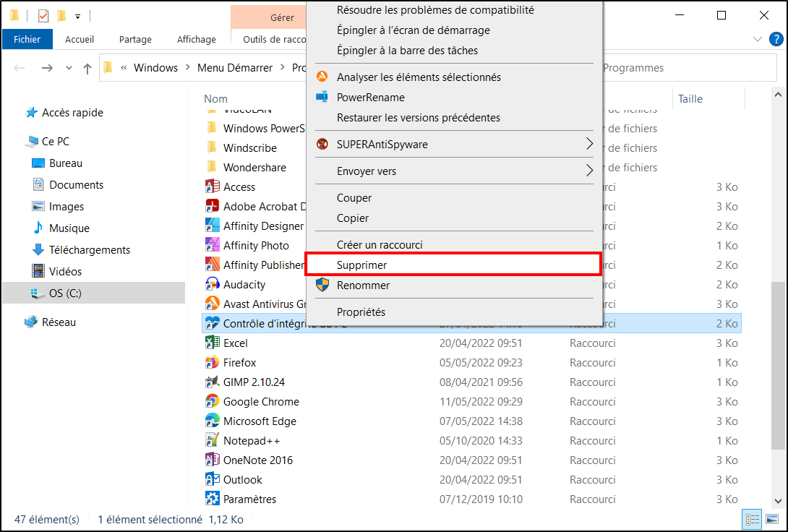Expand the ribbon with the chevron arrow
Image resolution: width=788 pixels, height=532 pixels.
point(758,39)
